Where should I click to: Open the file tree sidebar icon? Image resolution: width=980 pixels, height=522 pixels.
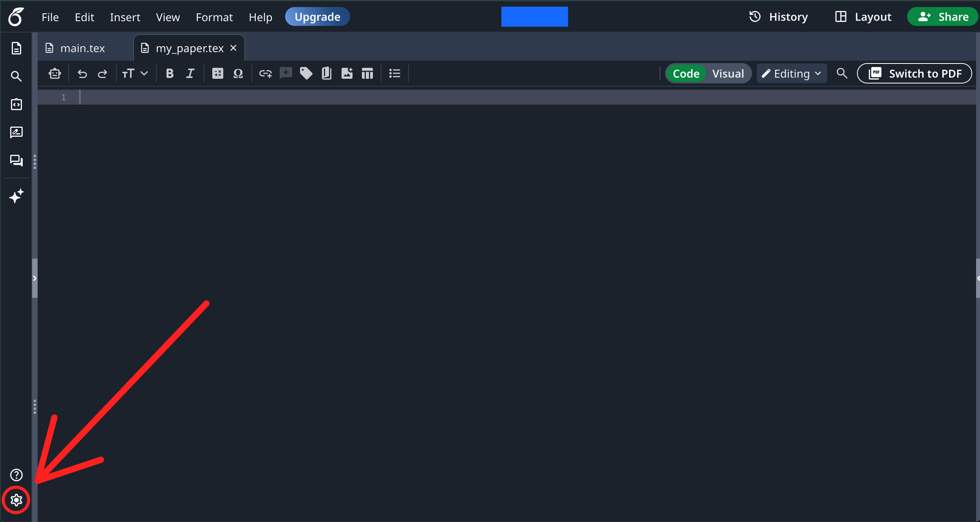pos(16,48)
